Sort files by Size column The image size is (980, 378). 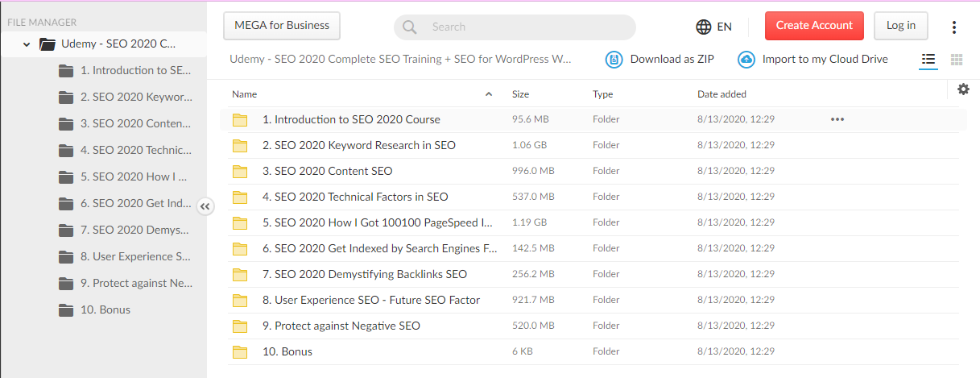click(520, 94)
